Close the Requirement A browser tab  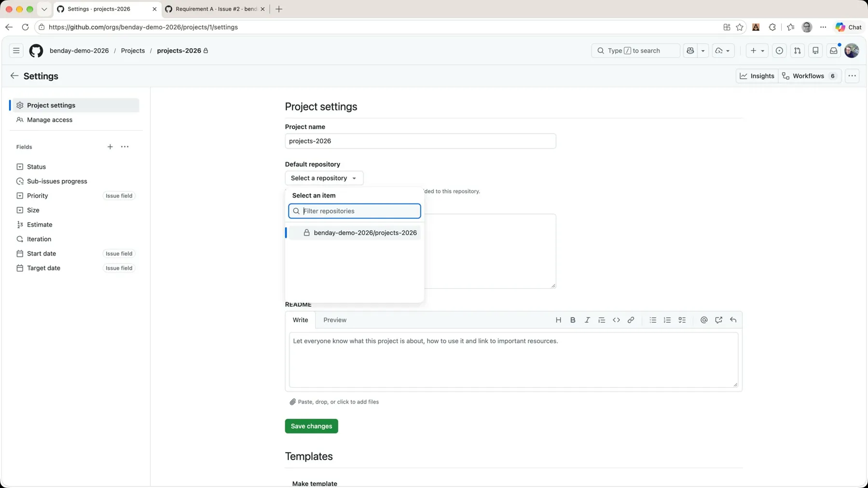[262, 9]
